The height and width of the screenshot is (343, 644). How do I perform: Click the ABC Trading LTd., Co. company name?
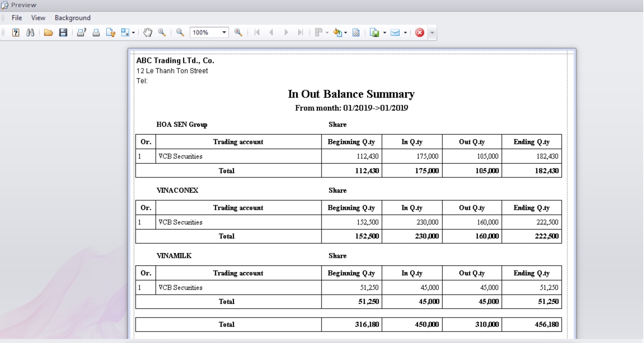point(175,60)
